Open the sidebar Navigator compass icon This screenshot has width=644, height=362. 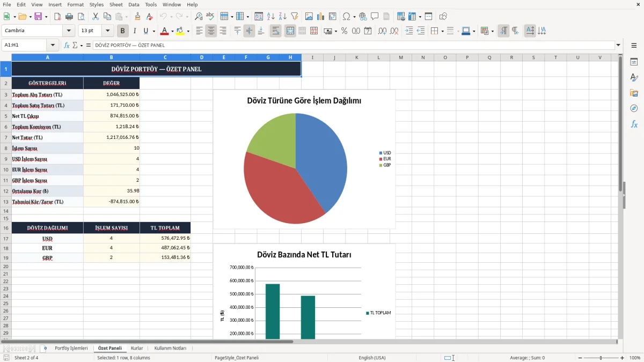[634, 108]
